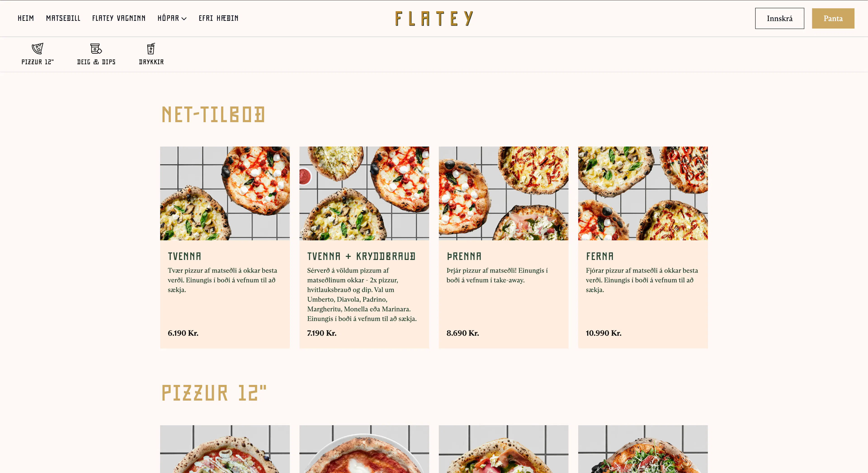Open the first pizza thumbnail under Pizzur 12"
The width and height of the screenshot is (868, 473).
[225, 449]
